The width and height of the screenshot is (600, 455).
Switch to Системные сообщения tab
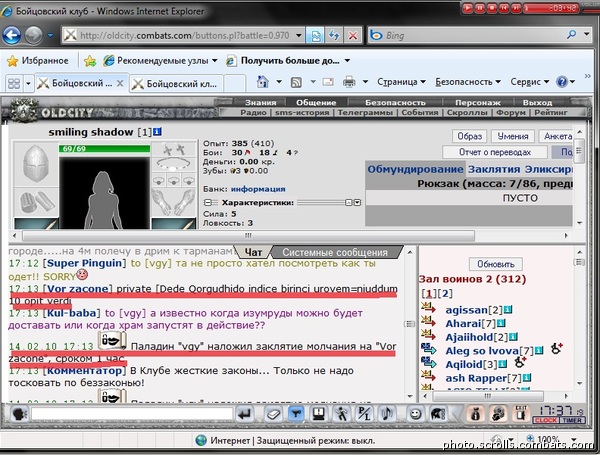point(335,253)
